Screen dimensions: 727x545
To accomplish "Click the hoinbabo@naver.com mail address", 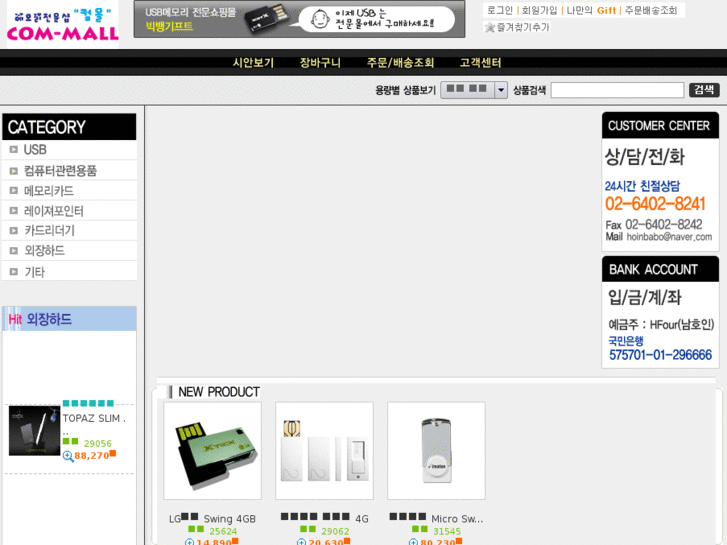I will point(669,237).
